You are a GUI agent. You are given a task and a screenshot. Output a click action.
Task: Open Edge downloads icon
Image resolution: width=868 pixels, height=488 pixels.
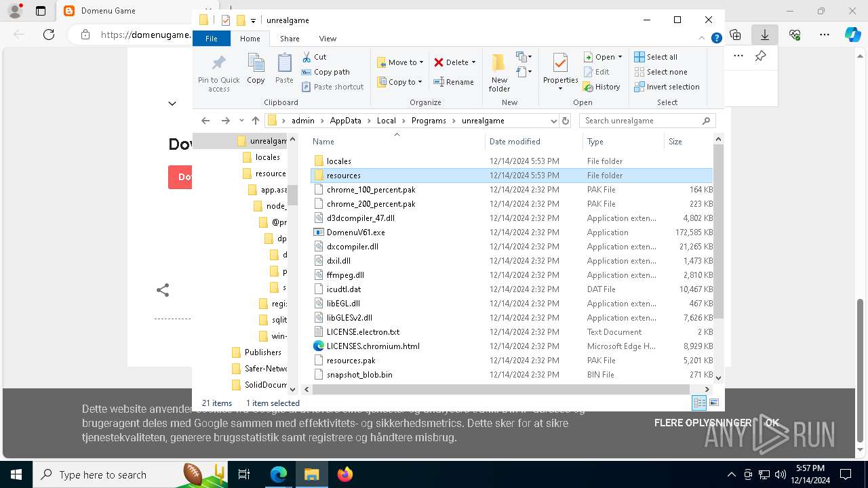[x=765, y=35]
